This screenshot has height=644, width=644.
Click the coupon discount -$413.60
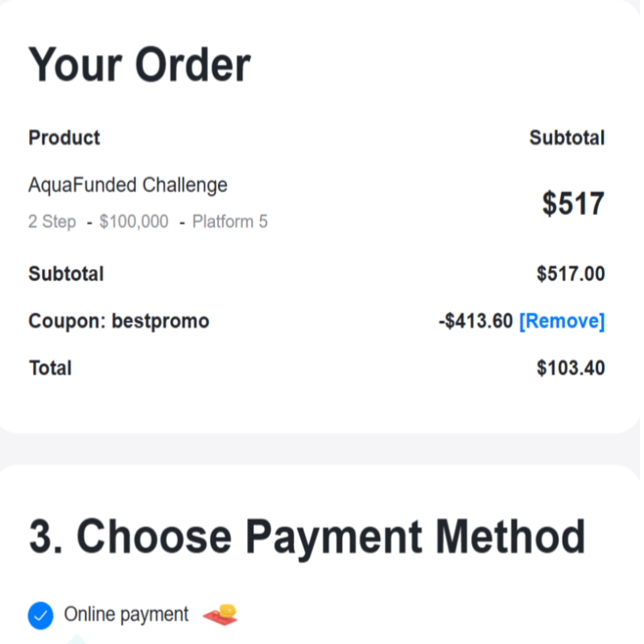pyautogui.click(x=476, y=320)
